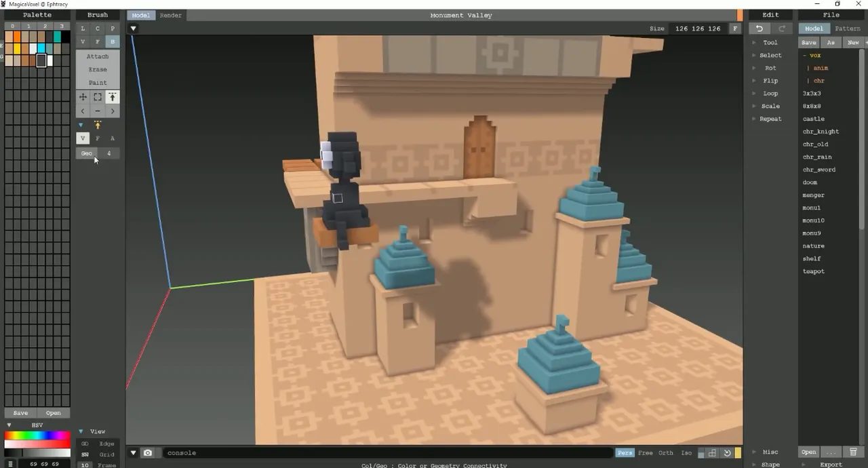
Task: Select the C center brush mode
Action: pyautogui.click(x=98, y=28)
